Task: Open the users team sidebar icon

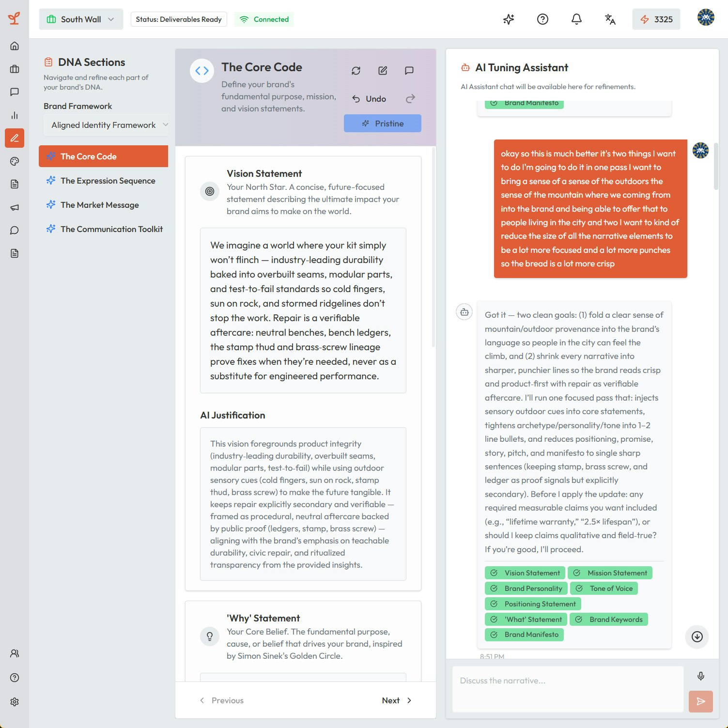Action: pyautogui.click(x=15, y=653)
